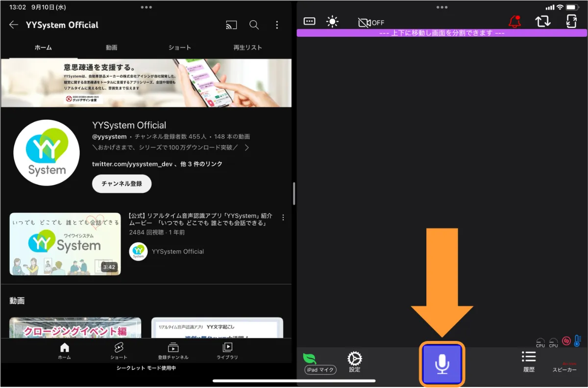Open the 【公式】リアルタイム音声認識アプリ video title
Screen dimensions: 588x388
click(200, 219)
